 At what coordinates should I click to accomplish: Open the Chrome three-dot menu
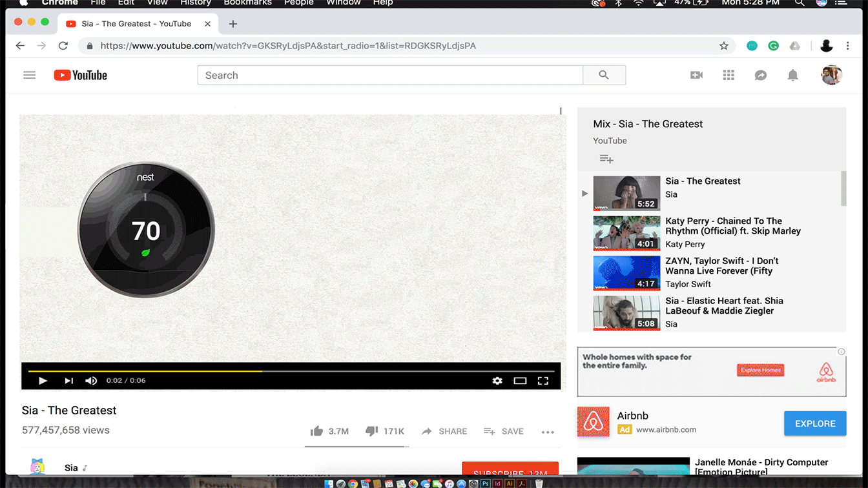coord(848,46)
